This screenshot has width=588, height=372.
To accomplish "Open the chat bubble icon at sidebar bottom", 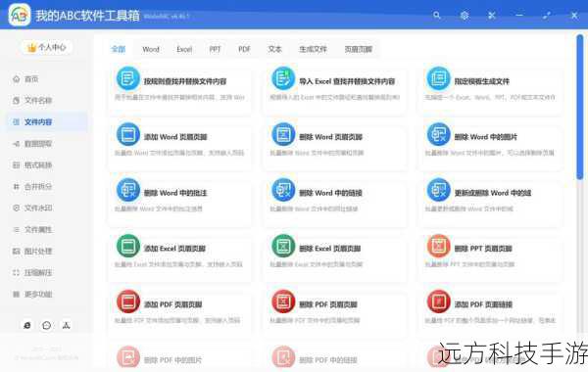I will [x=46, y=326].
